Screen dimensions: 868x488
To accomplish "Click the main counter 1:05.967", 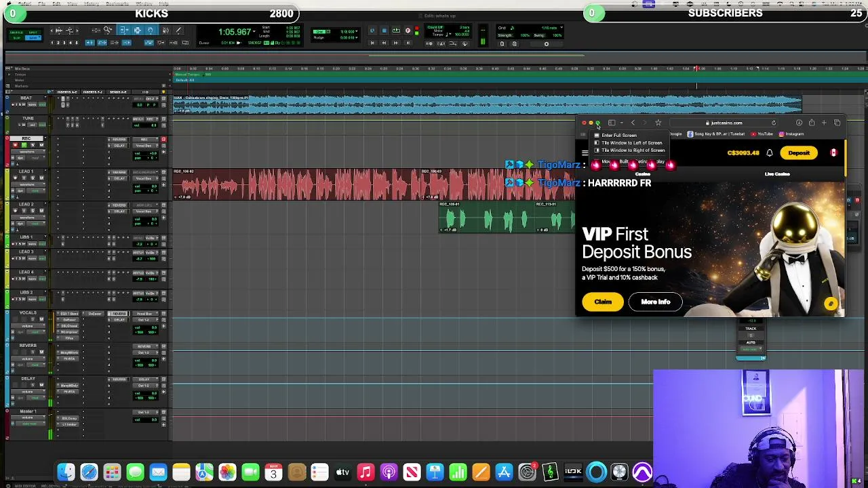I will (235, 32).
